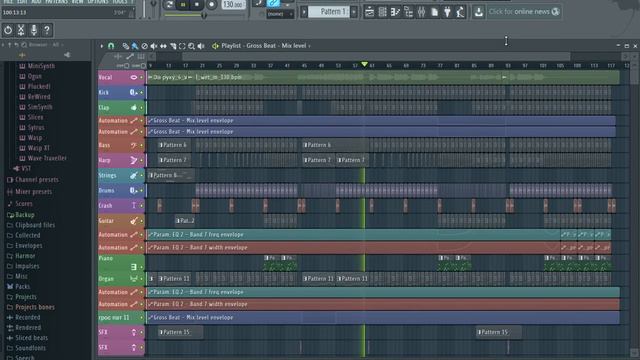Mute the Crash track with its dot
This screenshot has width=640, height=360.
(142, 206)
